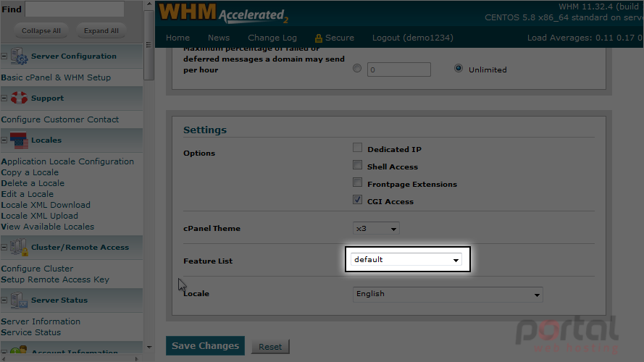Click the sidebar scroll up arrow
The image size is (644, 362).
click(x=149, y=4)
